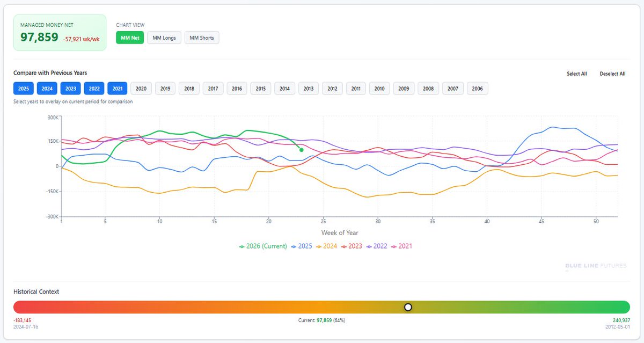Image resolution: width=644 pixels, height=343 pixels.
Task: Enable the 2006 year overlay
Action: (478, 89)
